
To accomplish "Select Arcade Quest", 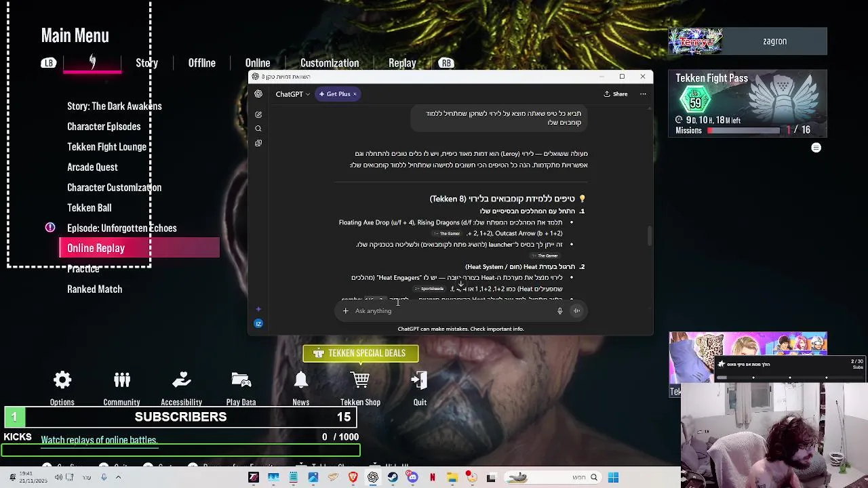I will click(92, 167).
